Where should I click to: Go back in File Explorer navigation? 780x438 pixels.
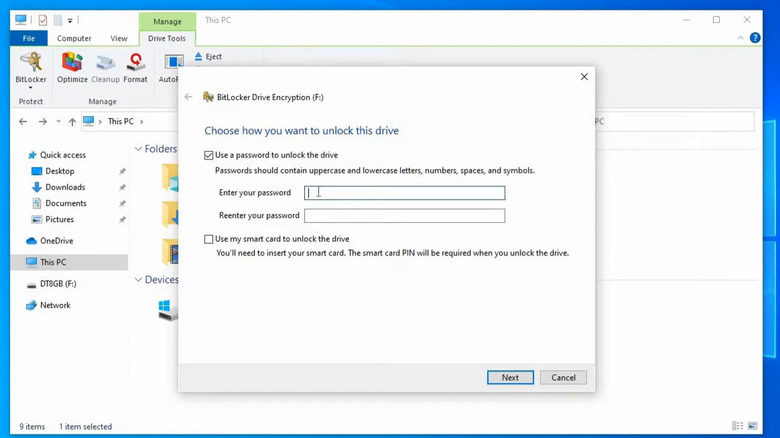click(x=23, y=121)
